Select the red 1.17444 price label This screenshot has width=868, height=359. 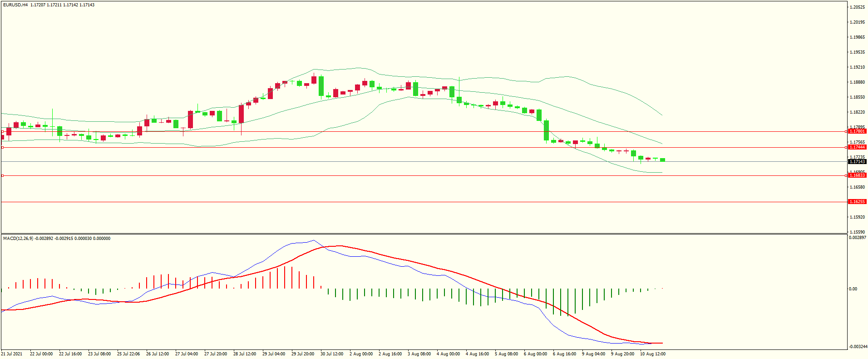click(857, 147)
